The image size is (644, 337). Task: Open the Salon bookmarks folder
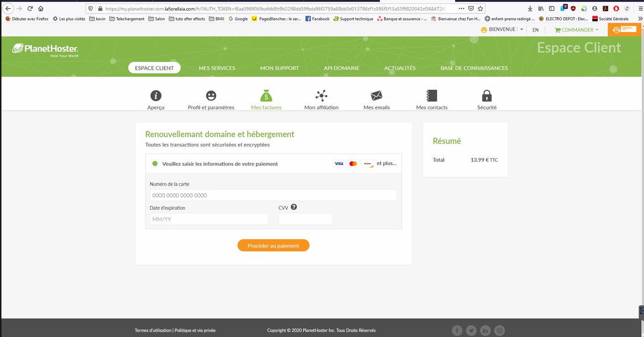pos(156,19)
